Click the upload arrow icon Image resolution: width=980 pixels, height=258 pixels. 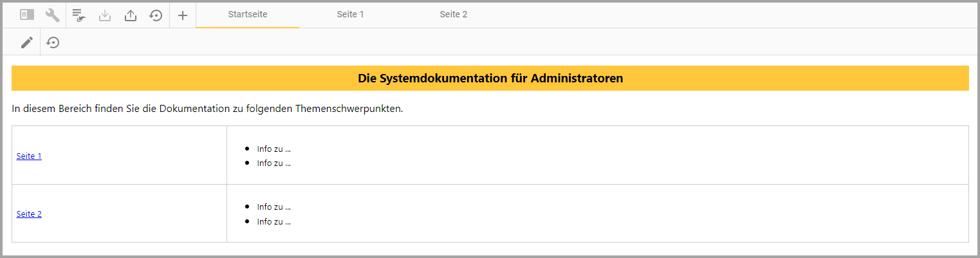point(131,15)
